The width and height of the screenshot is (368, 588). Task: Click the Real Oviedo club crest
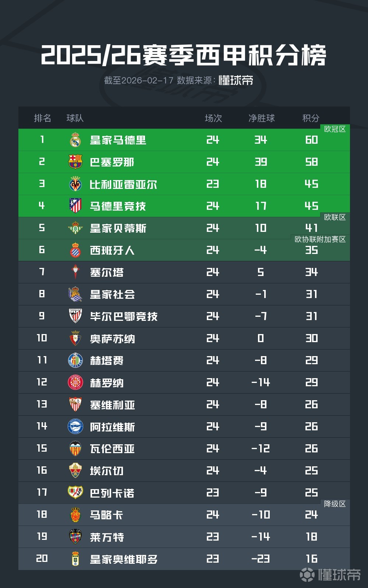coord(75,559)
